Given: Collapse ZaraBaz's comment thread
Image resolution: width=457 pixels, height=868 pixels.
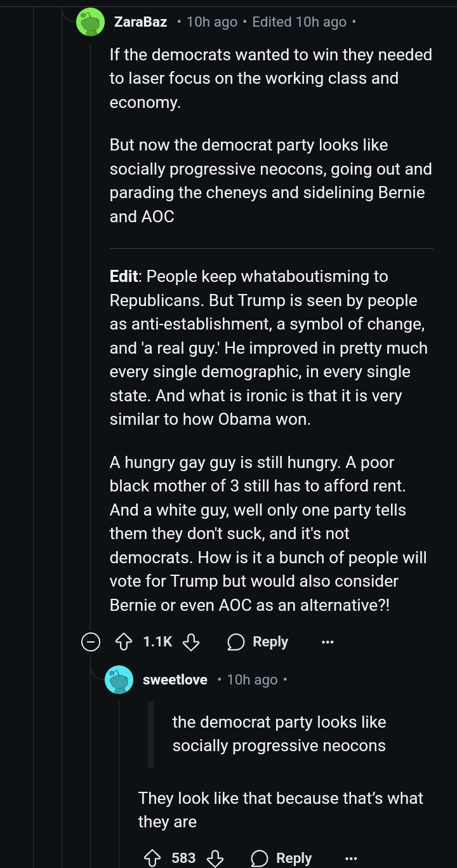Looking at the screenshot, I should (90, 642).
